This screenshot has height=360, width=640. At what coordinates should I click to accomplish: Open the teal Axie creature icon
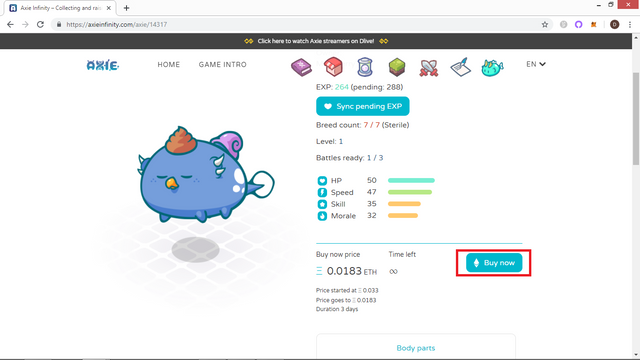point(492,68)
